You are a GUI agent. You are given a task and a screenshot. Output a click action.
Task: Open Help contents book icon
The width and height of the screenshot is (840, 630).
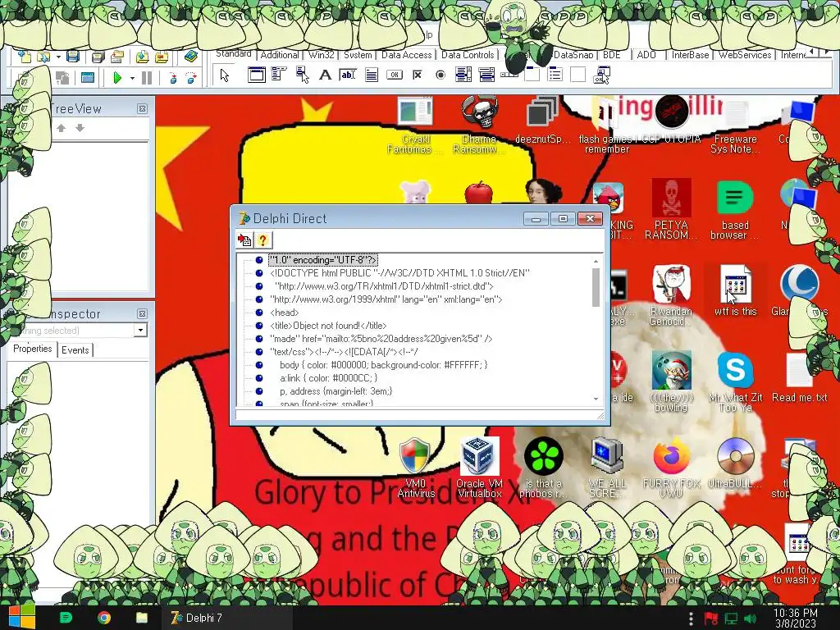pyautogui.click(x=190, y=57)
